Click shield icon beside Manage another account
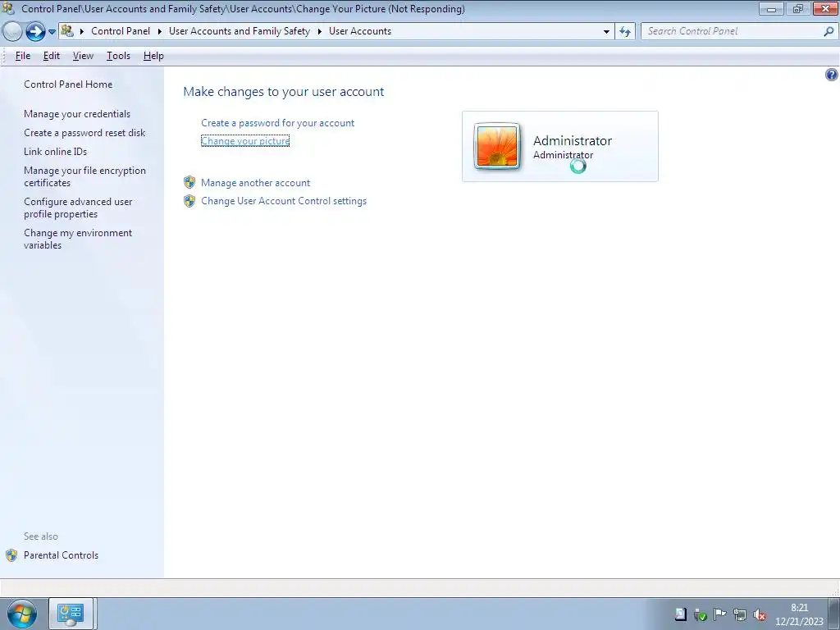Screen dimensions: 840x630 [x=189, y=183]
